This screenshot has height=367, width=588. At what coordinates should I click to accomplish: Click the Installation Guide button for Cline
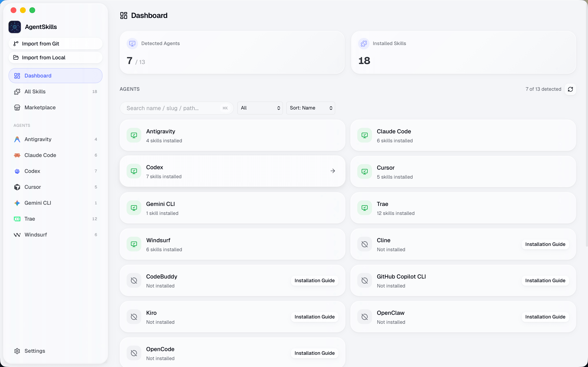545,244
